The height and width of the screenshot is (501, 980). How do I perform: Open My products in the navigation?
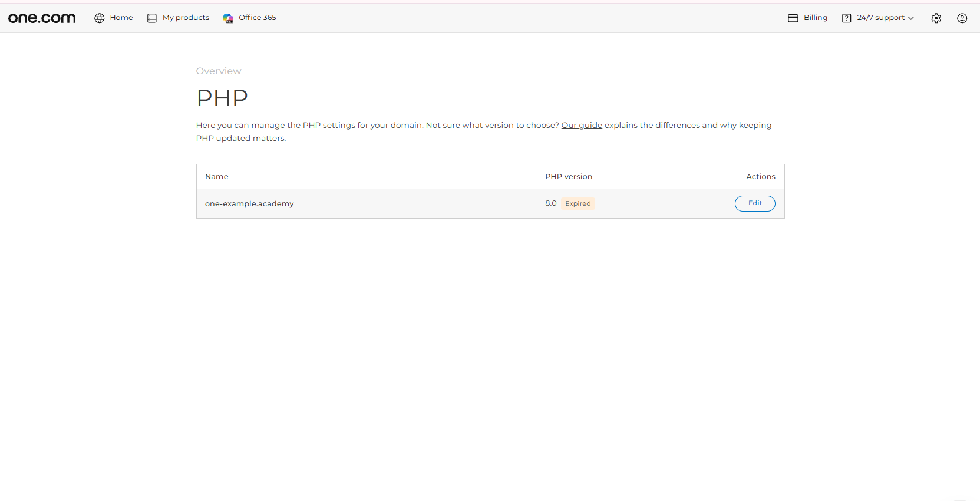(x=186, y=18)
